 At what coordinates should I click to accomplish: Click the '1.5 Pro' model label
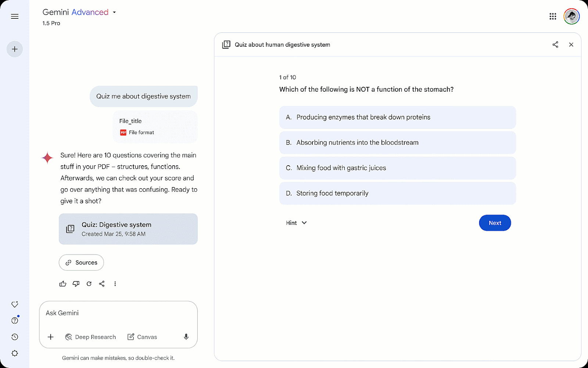pos(51,23)
